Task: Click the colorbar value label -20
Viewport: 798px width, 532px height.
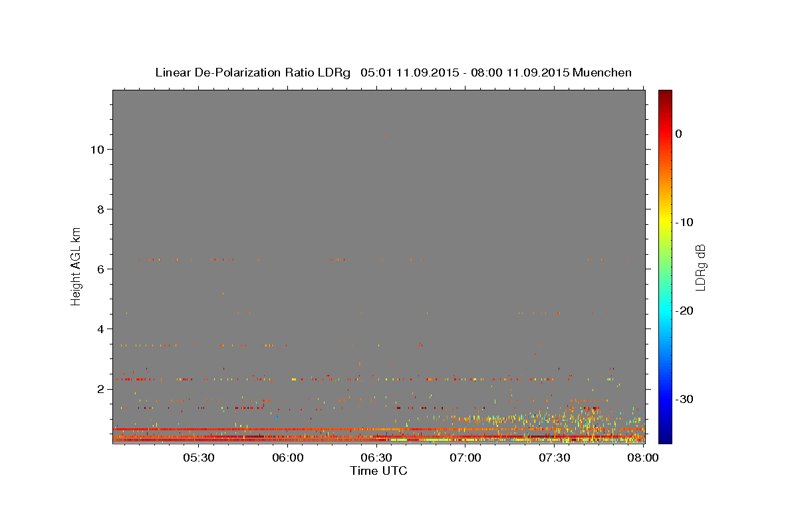Action: click(x=684, y=311)
